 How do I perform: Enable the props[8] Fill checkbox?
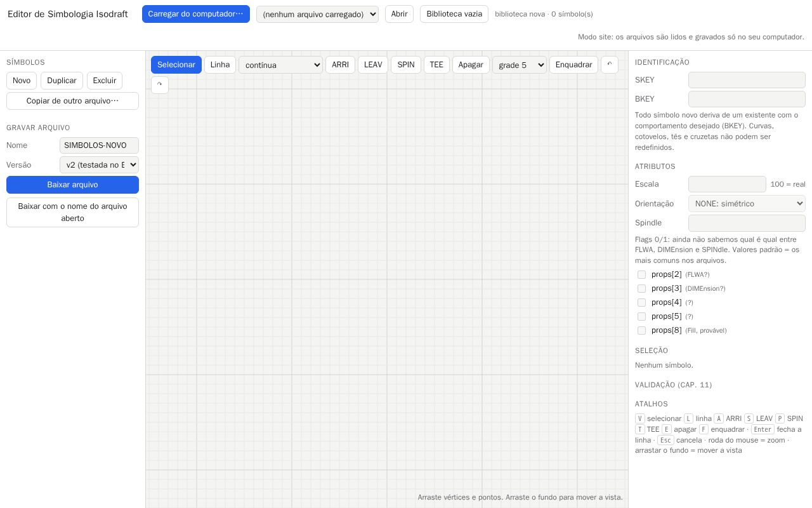(641, 331)
